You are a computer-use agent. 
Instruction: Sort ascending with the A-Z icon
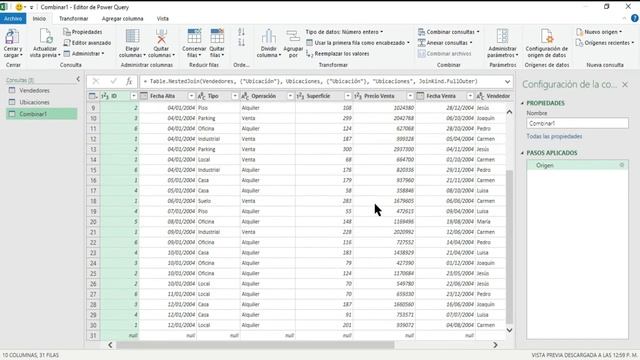click(x=241, y=32)
